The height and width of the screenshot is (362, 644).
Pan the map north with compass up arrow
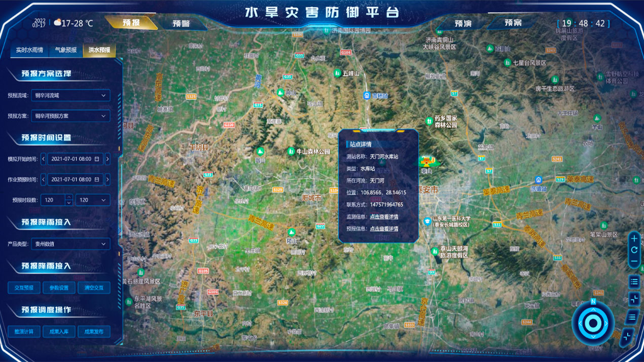coord(593,308)
